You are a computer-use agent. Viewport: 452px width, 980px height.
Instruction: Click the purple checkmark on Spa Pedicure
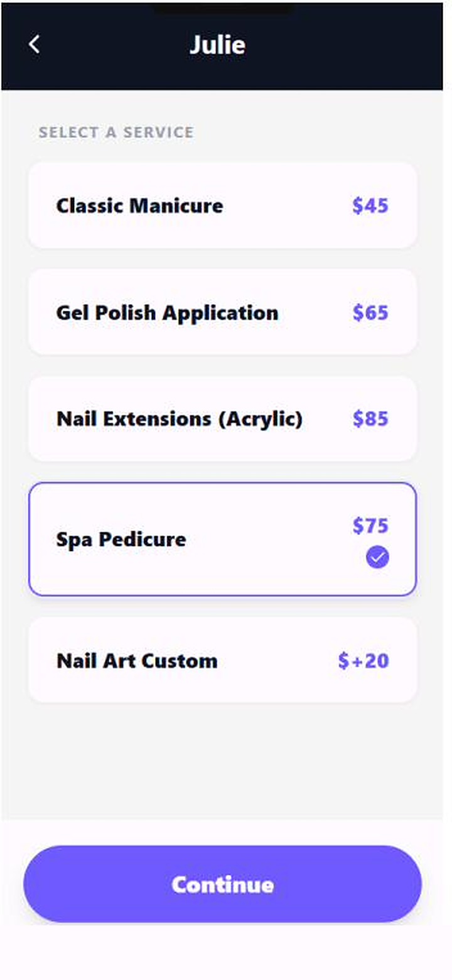click(377, 557)
